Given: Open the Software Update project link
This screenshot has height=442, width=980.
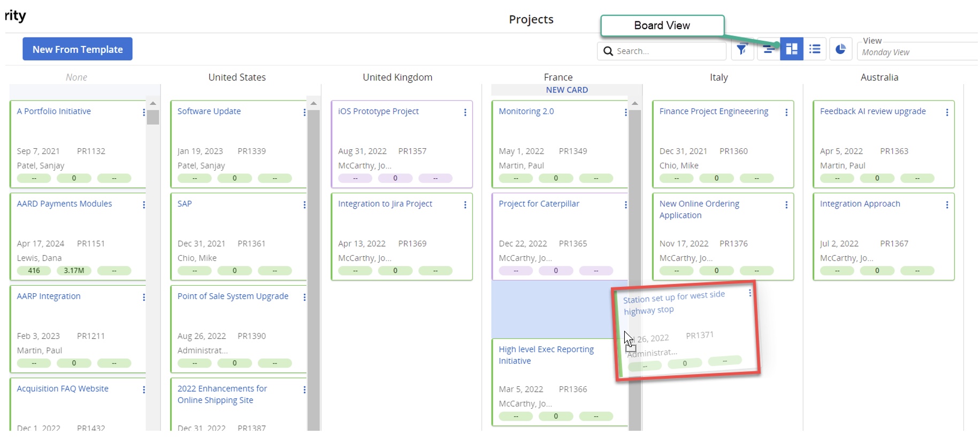Looking at the screenshot, I should 209,111.
